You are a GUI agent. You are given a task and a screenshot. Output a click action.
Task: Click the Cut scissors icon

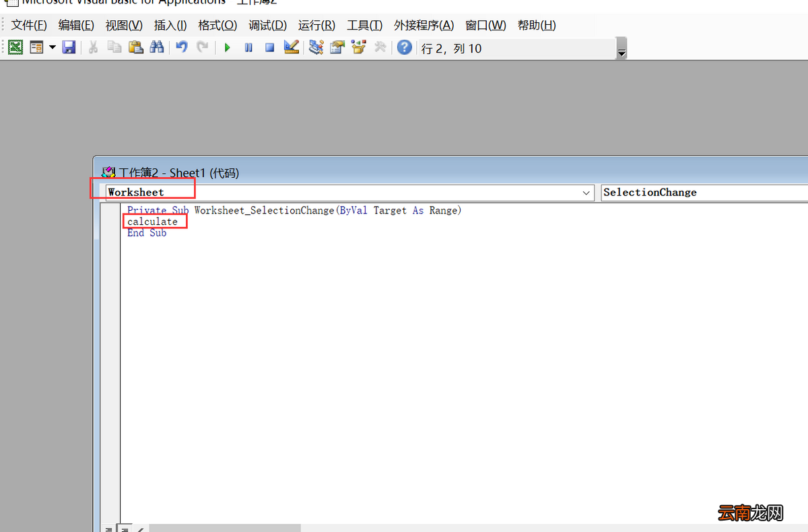coord(94,47)
